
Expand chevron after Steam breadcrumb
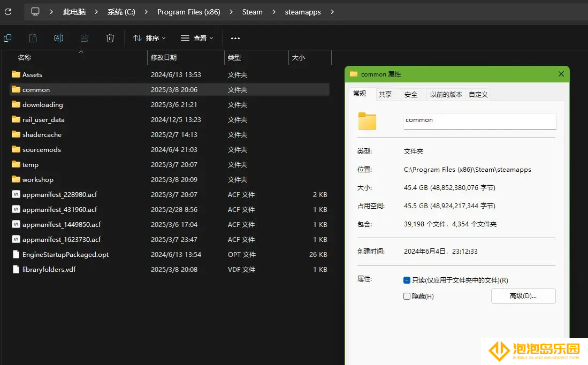tap(274, 12)
